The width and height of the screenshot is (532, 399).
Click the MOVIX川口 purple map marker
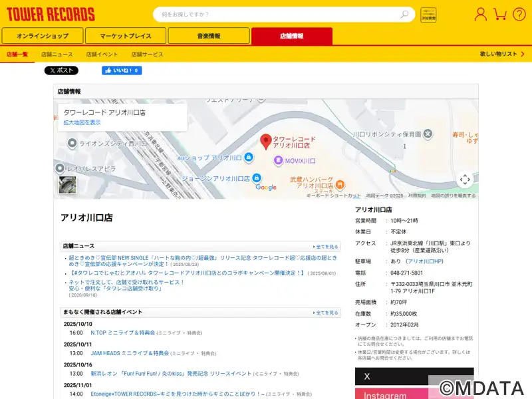[x=278, y=160]
